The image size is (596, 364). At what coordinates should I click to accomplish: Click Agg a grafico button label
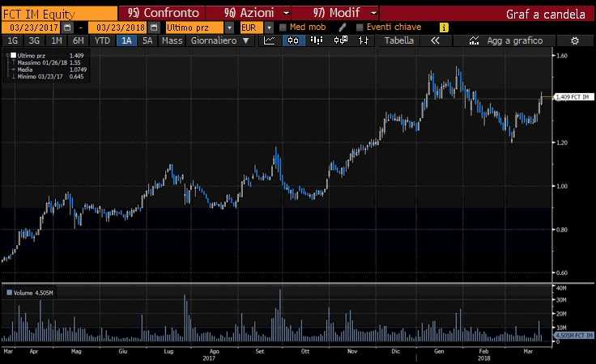[515, 40]
